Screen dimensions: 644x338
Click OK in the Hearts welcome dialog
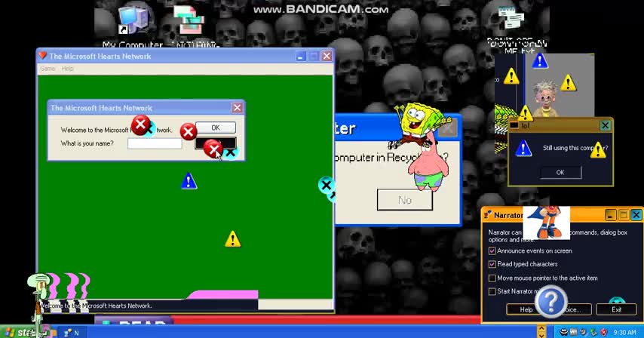tap(216, 128)
